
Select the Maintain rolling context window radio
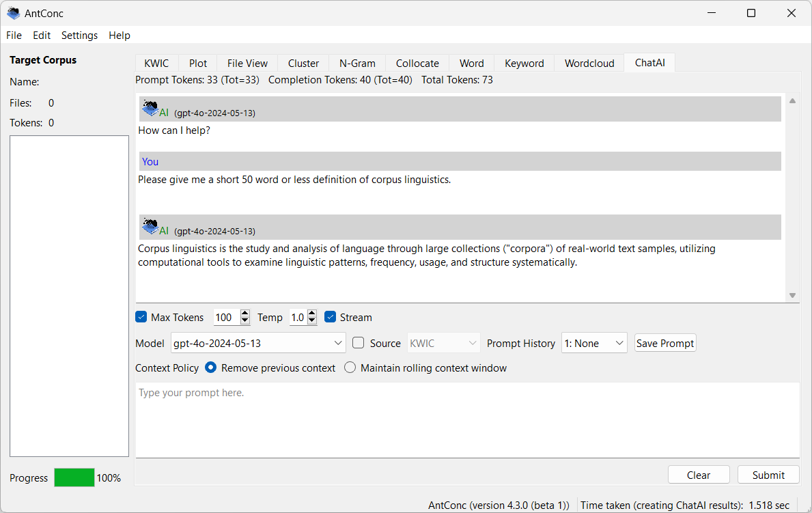pyautogui.click(x=350, y=367)
